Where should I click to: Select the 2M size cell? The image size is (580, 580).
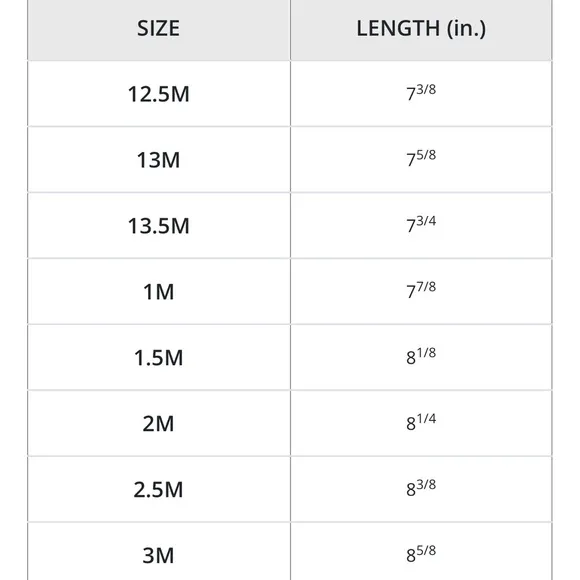(x=159, y=423)
